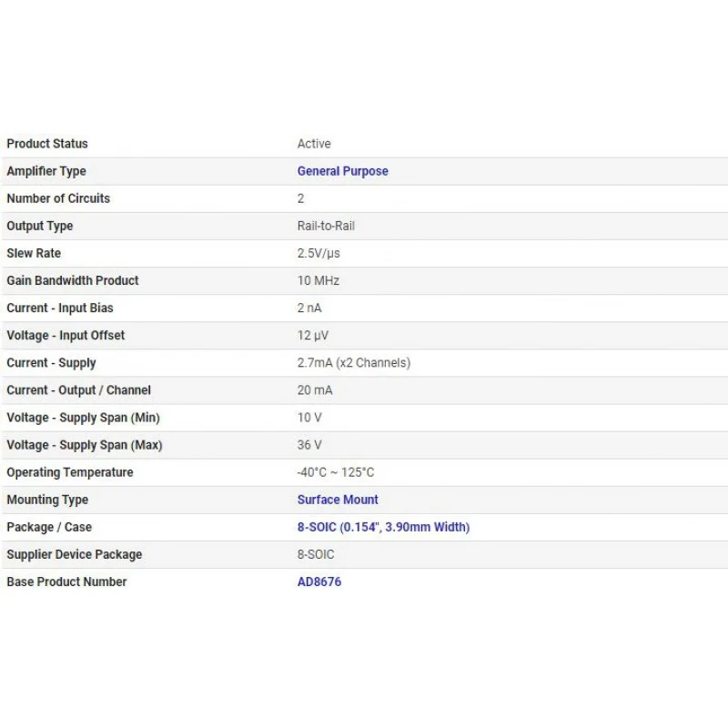Select the Package / Case label
The image size is (728, 728).
click(x=49, y=528)
